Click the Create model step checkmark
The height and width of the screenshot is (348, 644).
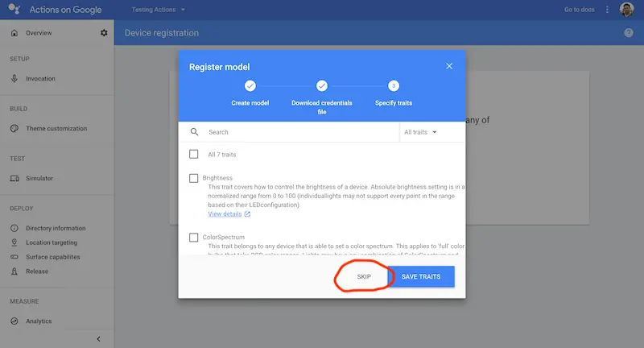250,86
